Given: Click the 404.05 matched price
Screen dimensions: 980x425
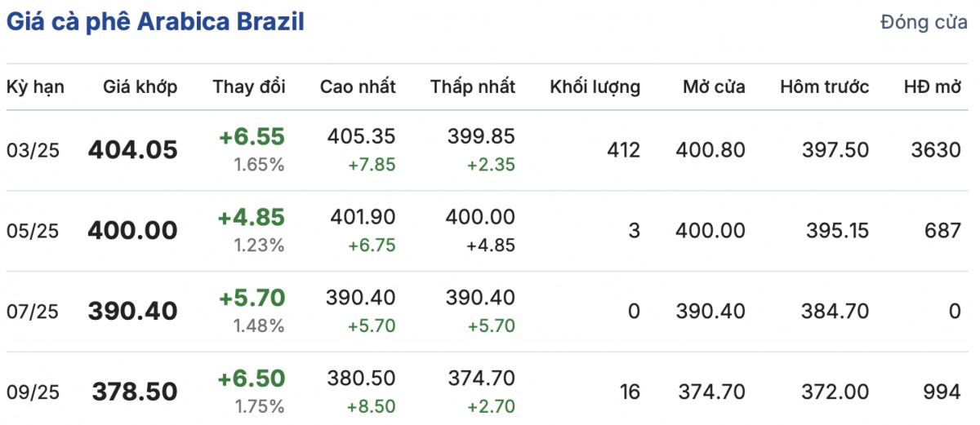Looking at the screenshot, I should pyautogui.click(x=132, y=151).
